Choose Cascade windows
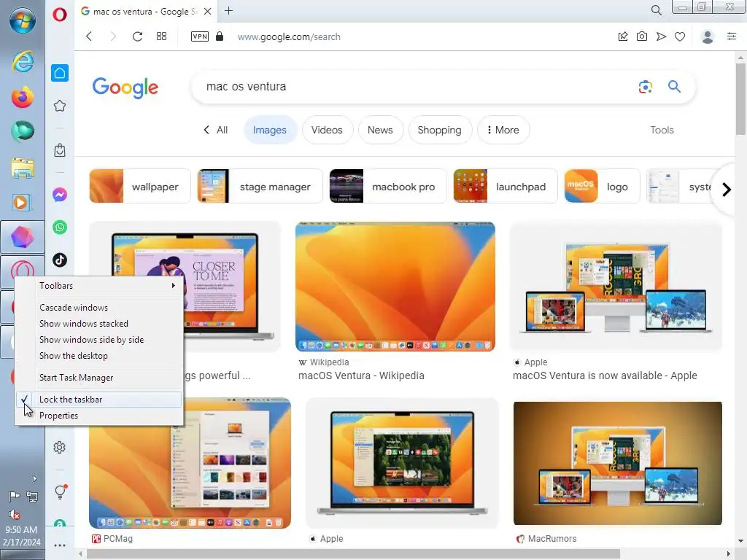Viewport: 747px width, 560px height. (98, 308)
